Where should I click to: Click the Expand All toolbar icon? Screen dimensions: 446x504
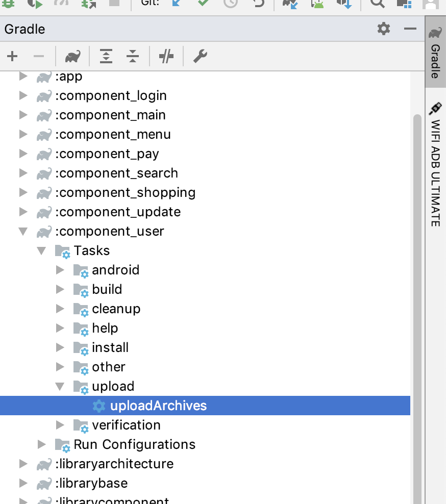click(x=106, y=56)
